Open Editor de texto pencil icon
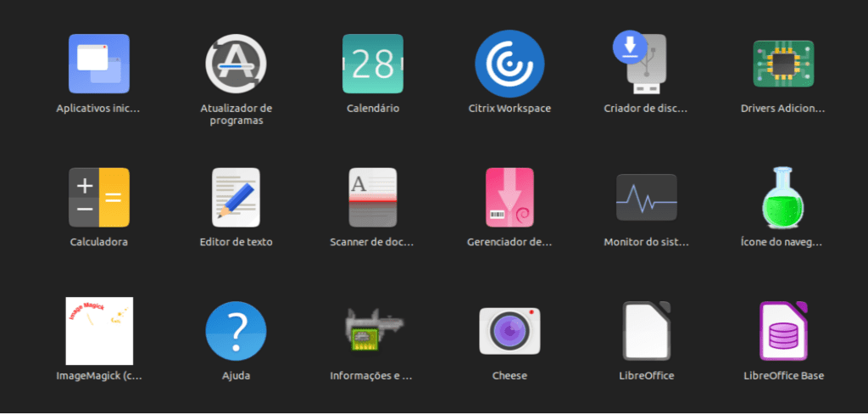868x415 pixels. [236, 197]
